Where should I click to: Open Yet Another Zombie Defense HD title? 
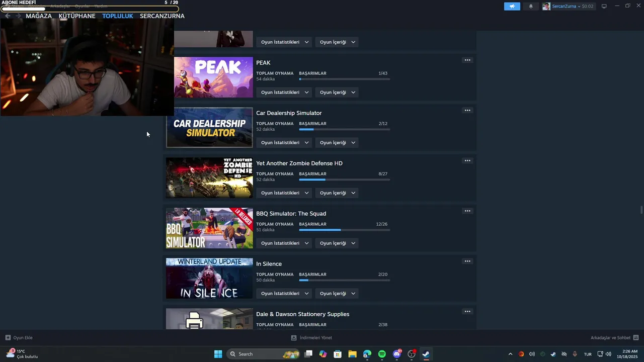point(299,163)
